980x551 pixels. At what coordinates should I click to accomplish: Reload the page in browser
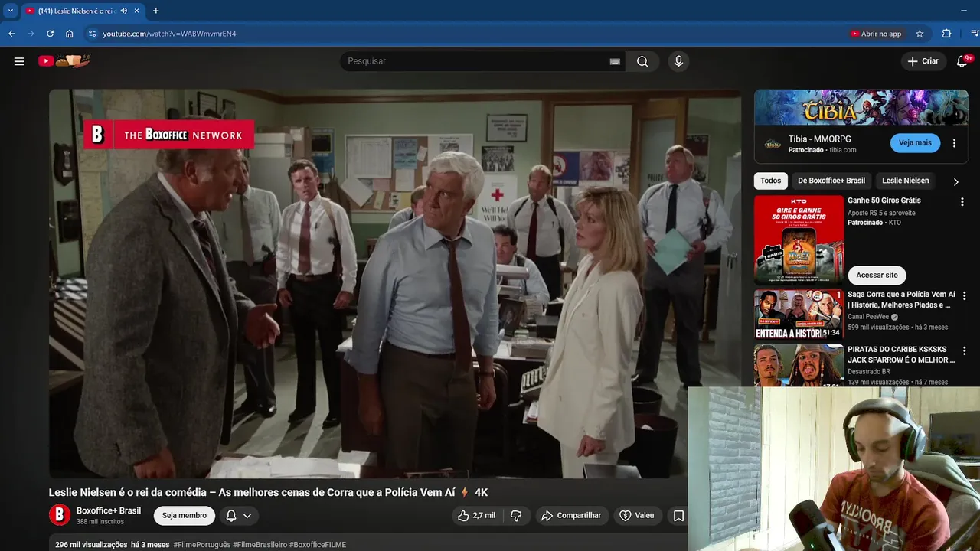51,34
